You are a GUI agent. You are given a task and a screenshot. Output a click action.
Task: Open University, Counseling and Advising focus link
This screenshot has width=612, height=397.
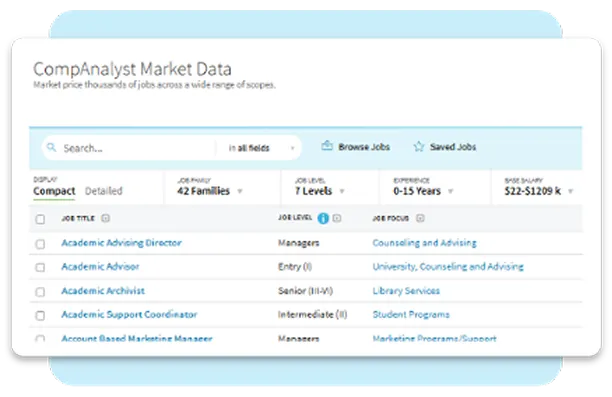(448, 267)
